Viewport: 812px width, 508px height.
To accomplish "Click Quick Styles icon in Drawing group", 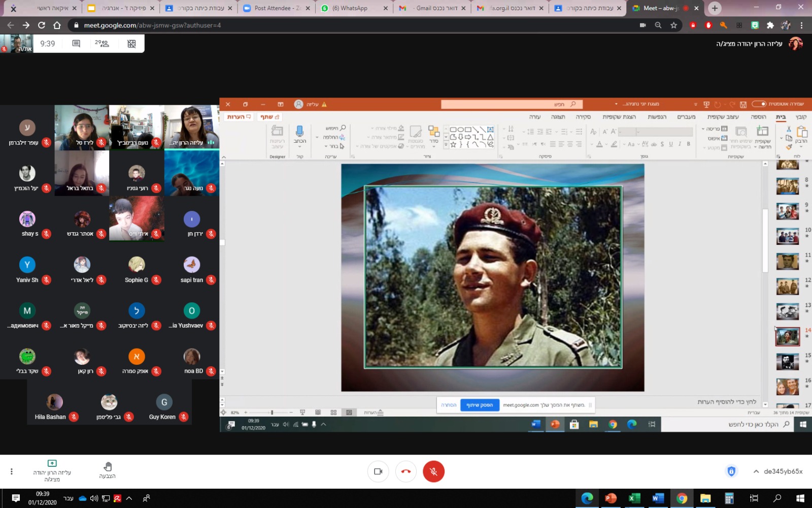I will (x=416, y=132).
